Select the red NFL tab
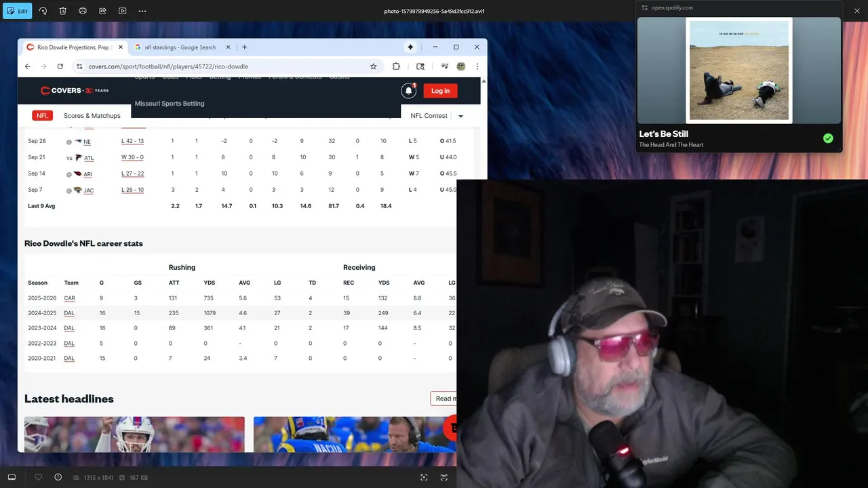This screenshot has height=488, width=868. tap(42, 116)
